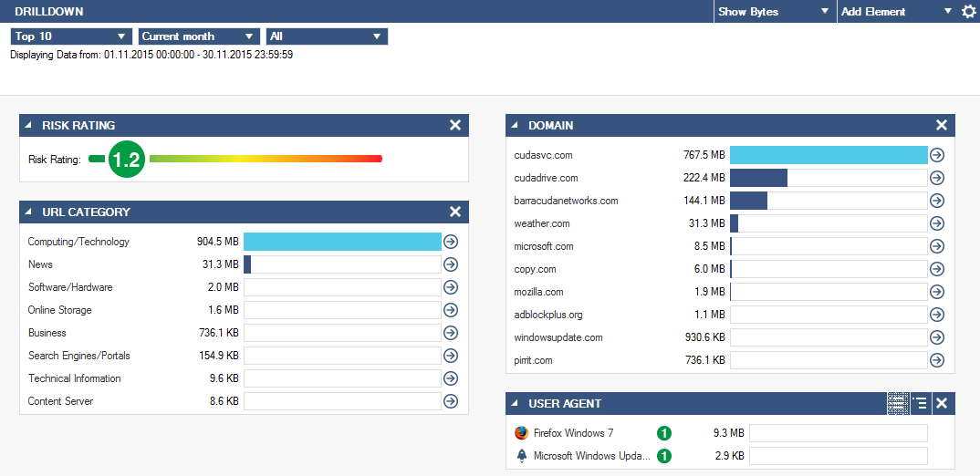Drill into cudasvc.com domain arrow

[936, 155]
